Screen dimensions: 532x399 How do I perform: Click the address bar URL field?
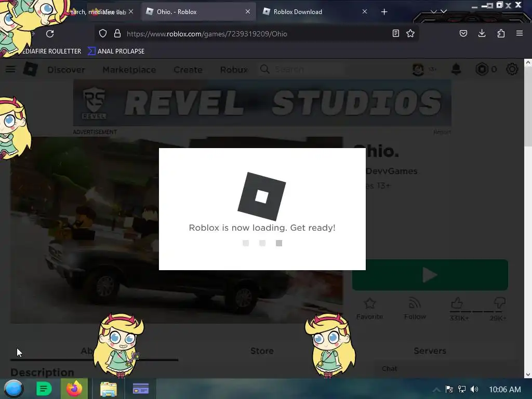256,34
